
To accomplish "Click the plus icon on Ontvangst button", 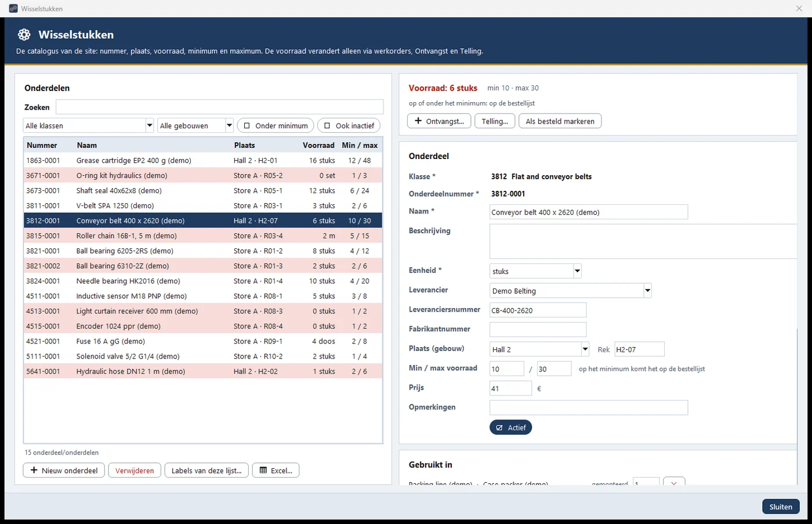I will 418,121.
